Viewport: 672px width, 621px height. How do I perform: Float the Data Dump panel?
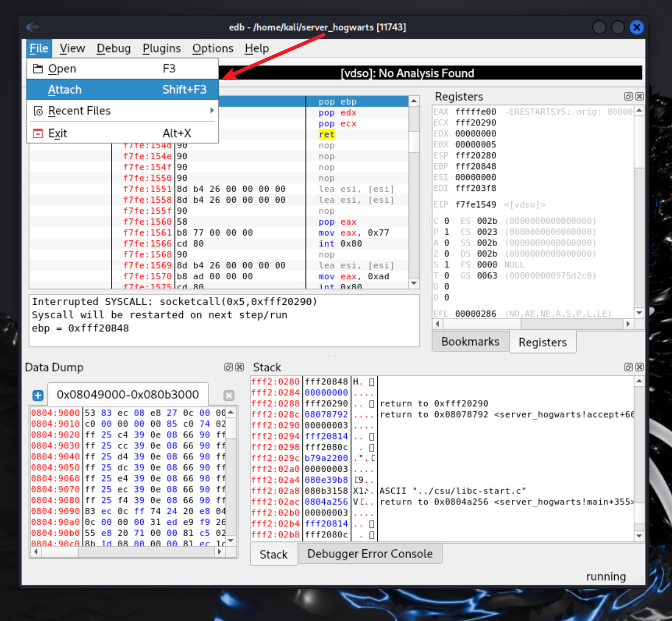click(228, 367)
